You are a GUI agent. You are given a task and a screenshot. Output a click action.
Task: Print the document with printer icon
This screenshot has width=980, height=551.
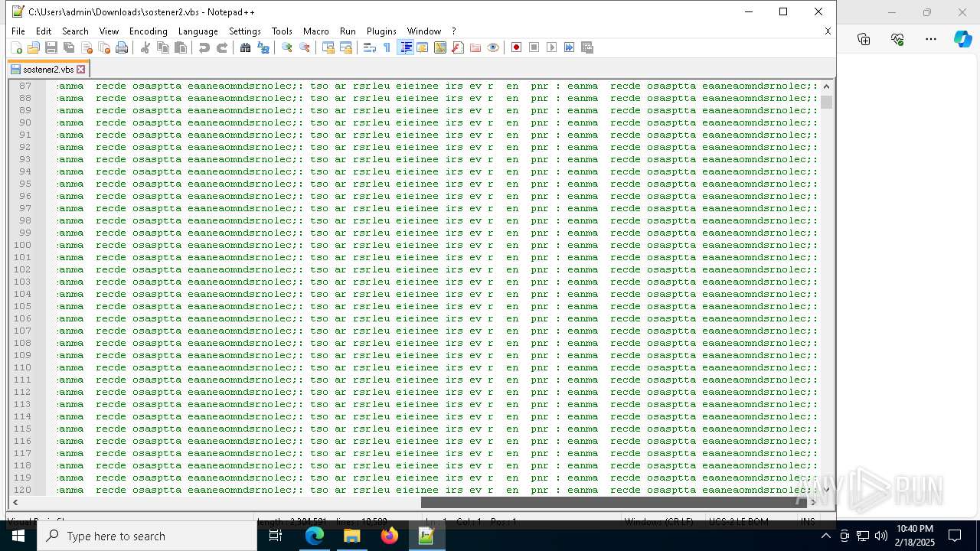tap(122, 47)
